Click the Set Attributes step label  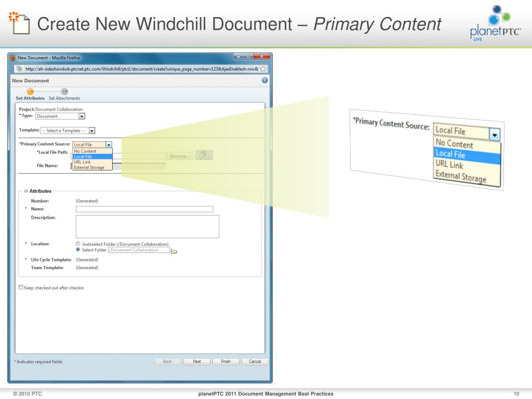pos(30,98)
